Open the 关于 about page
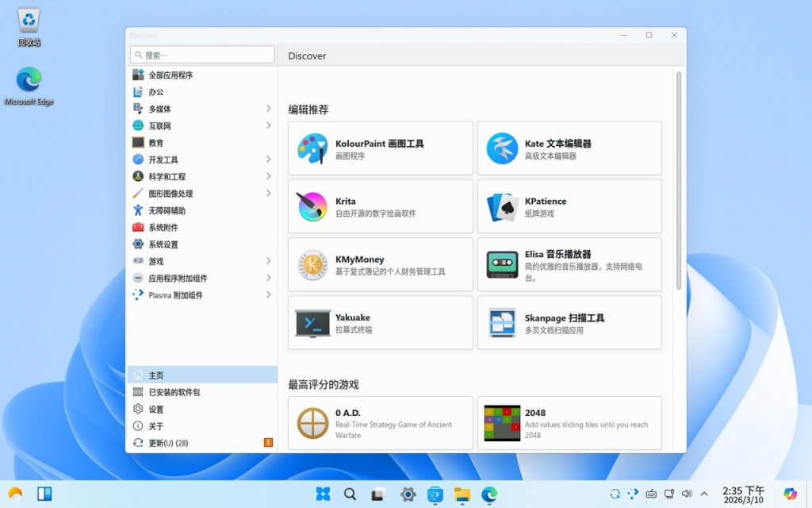This screenshot has width=812, height=508. 202,425
